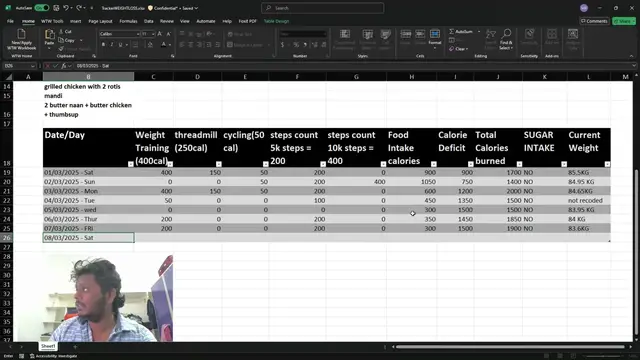Click the Font Color letter A
Screen dimensions: 640x360
pyautogui.click(x=163, y=44)
